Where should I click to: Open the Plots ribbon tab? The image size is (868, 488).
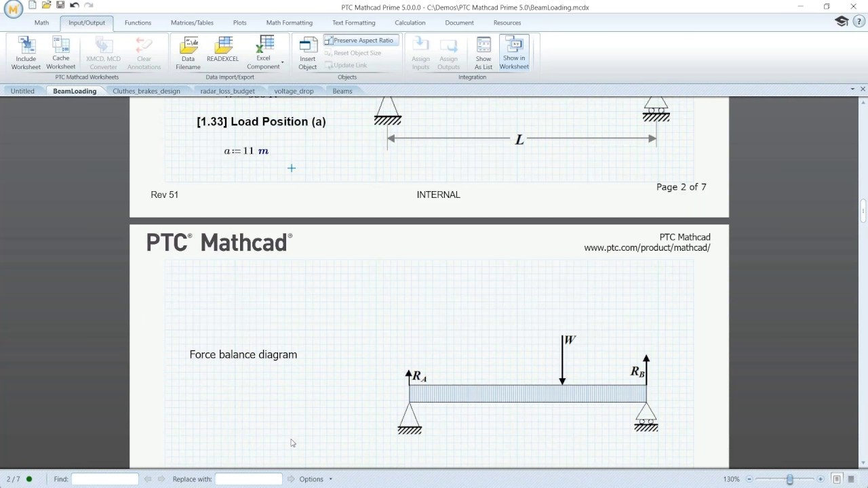pyautogui.click(x=240, y=22)
